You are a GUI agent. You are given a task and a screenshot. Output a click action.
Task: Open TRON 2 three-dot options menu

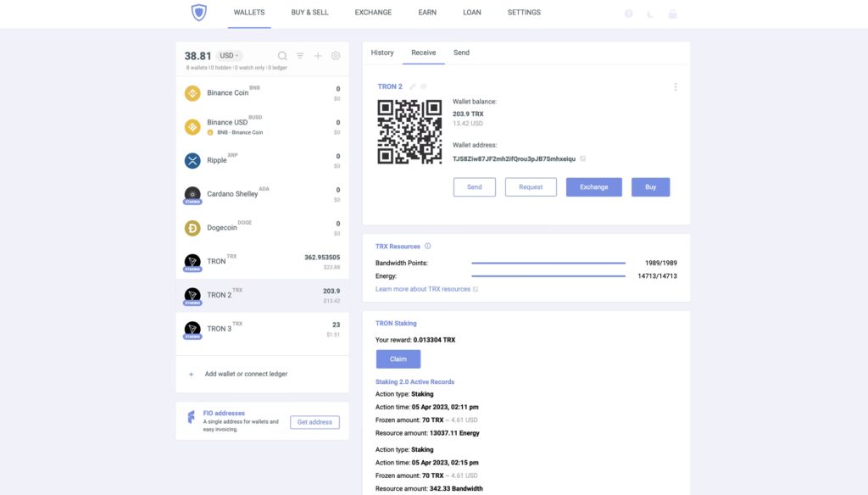tap(676, 86)
